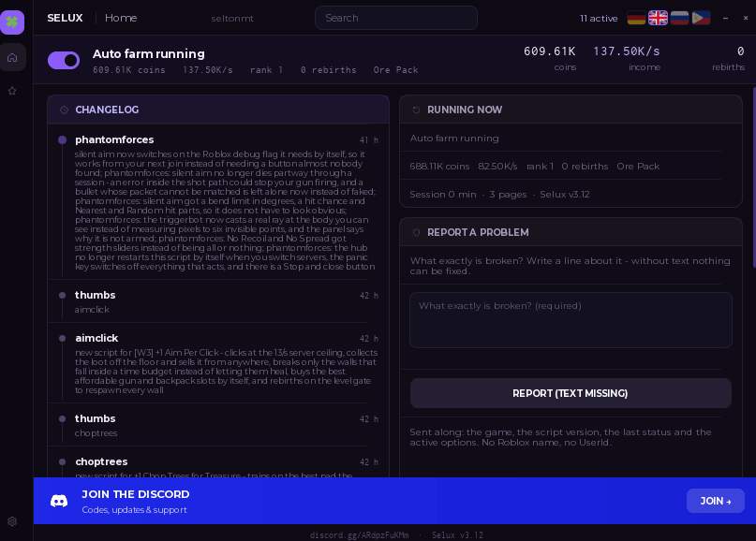Open the phantomforces changelog entry title

(114, 139)
